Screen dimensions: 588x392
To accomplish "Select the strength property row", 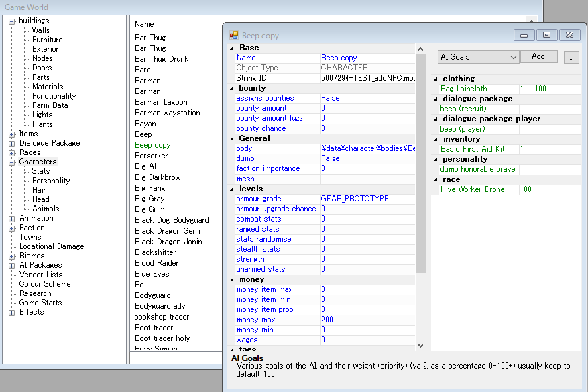I will pos(325,259).
